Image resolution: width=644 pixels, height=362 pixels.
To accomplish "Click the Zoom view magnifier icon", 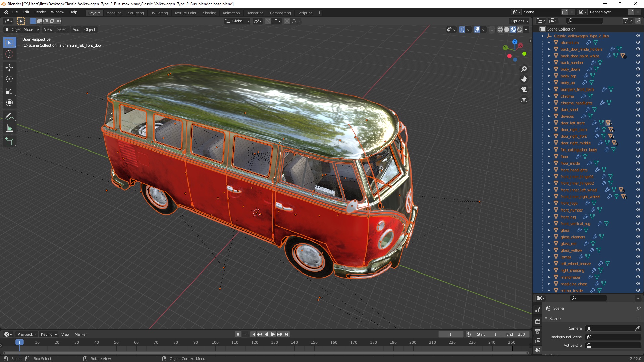I will pyautogui.click(x=524, y=69).
